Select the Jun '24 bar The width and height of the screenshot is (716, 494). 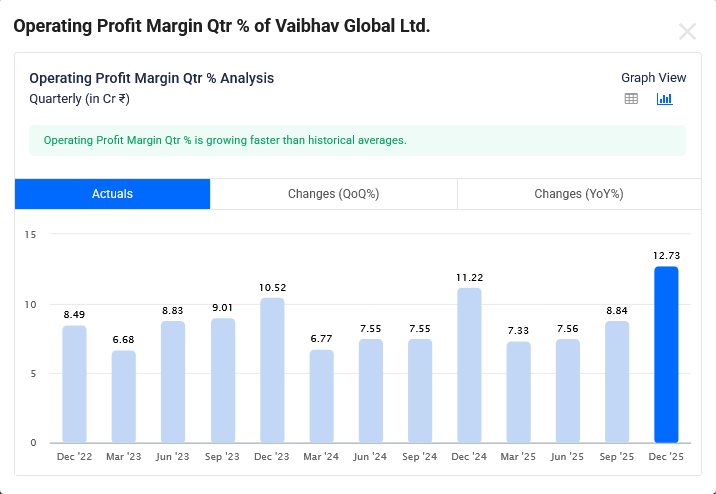pyautogui.click(x=371, y=391)
